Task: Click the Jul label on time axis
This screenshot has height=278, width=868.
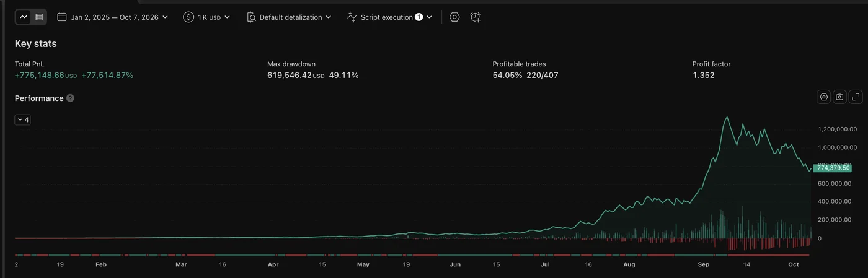Action: pos(545,264)
